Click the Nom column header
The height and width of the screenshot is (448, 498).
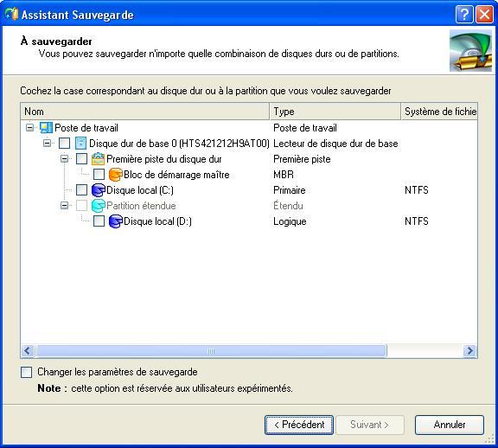point(145,112)
